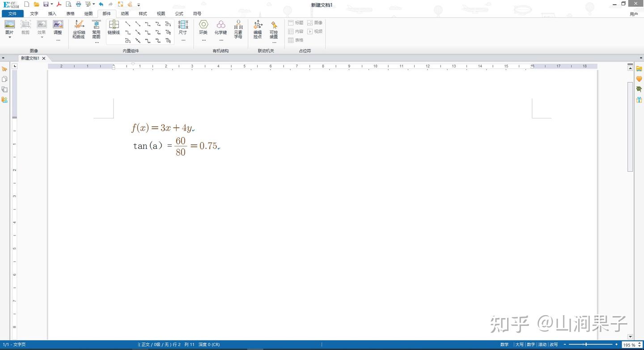Choose the 化学键 (chemical bond) tool
Screen dimensions: 644x350
click(x=221, y=27)
